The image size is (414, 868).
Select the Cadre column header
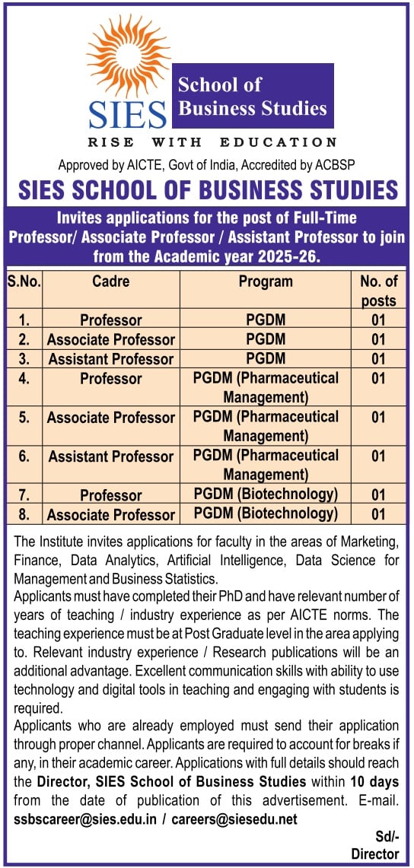point(111,281)
